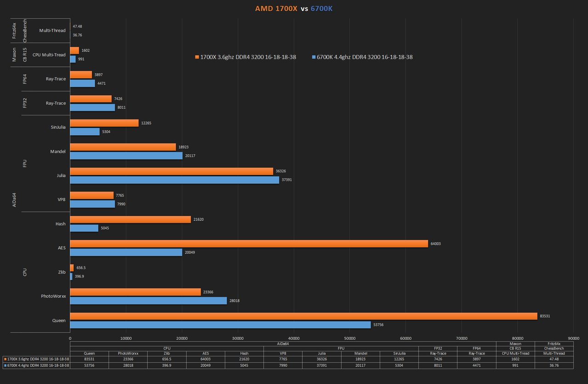This screenshot has height=384, width=588.
Task: Select the orange Queen bar labeled 83531
Action: (303, 316)
